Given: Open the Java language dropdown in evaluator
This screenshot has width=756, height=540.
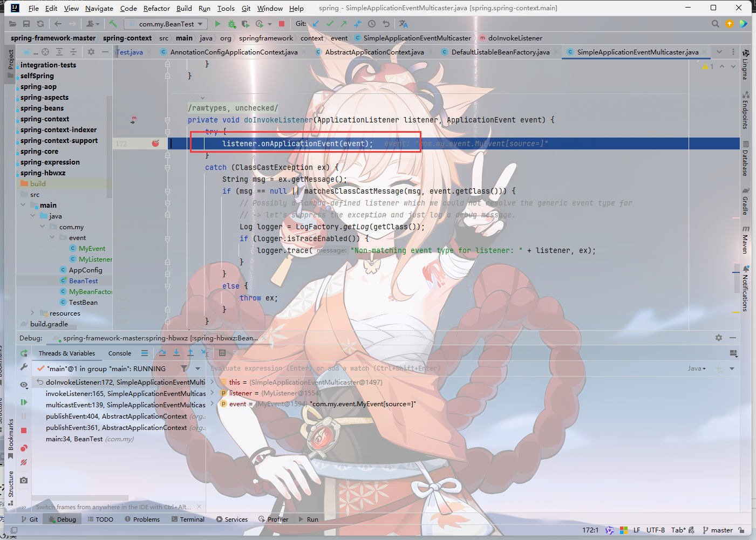Looking at the screenshot, I should [697, 368].
